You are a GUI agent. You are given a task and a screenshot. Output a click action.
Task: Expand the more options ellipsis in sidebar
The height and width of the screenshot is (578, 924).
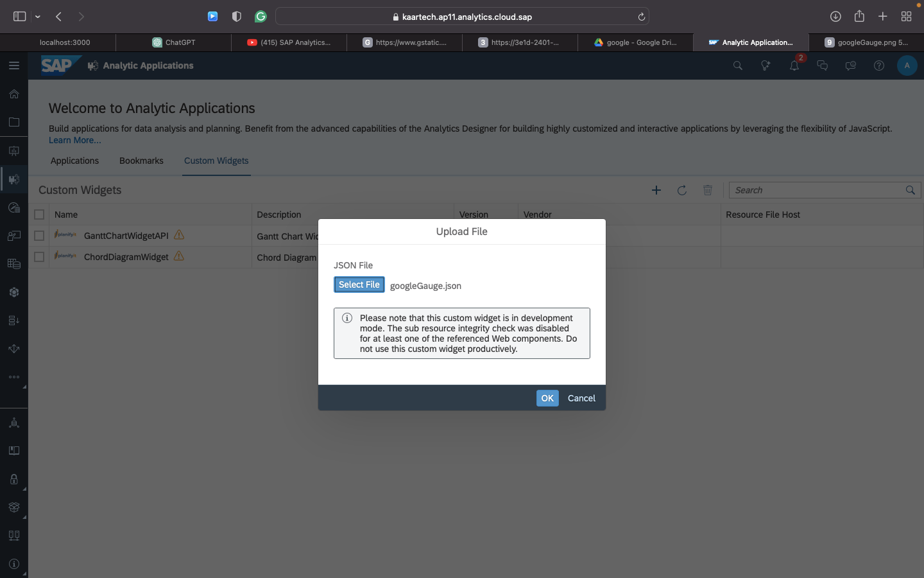[x=13, y=377]
